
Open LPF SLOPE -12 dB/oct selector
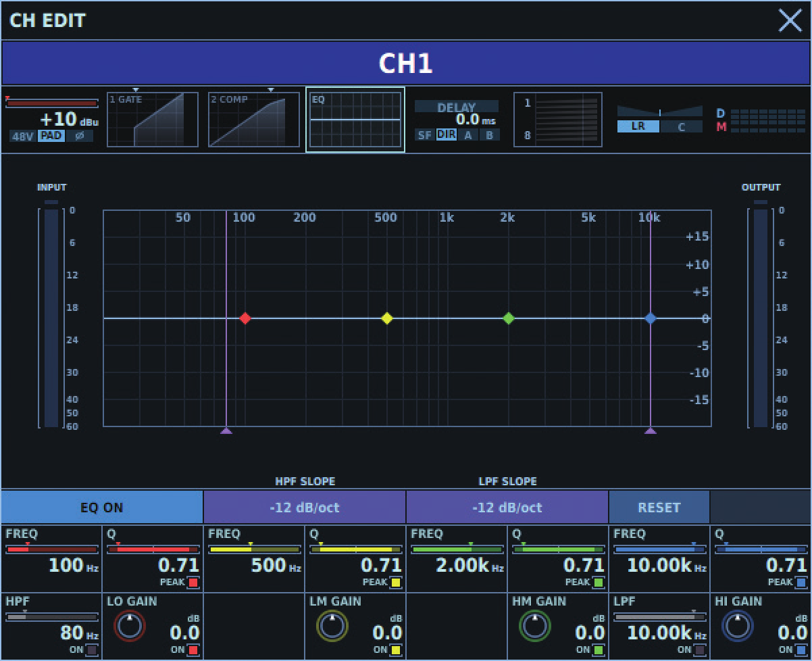tap(507, 508)
